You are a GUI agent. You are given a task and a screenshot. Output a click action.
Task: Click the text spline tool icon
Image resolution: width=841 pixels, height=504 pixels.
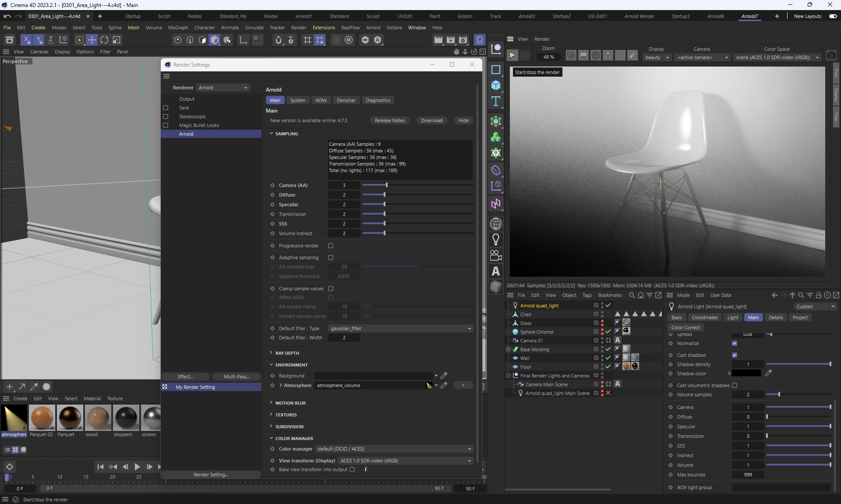pos(496,102)
